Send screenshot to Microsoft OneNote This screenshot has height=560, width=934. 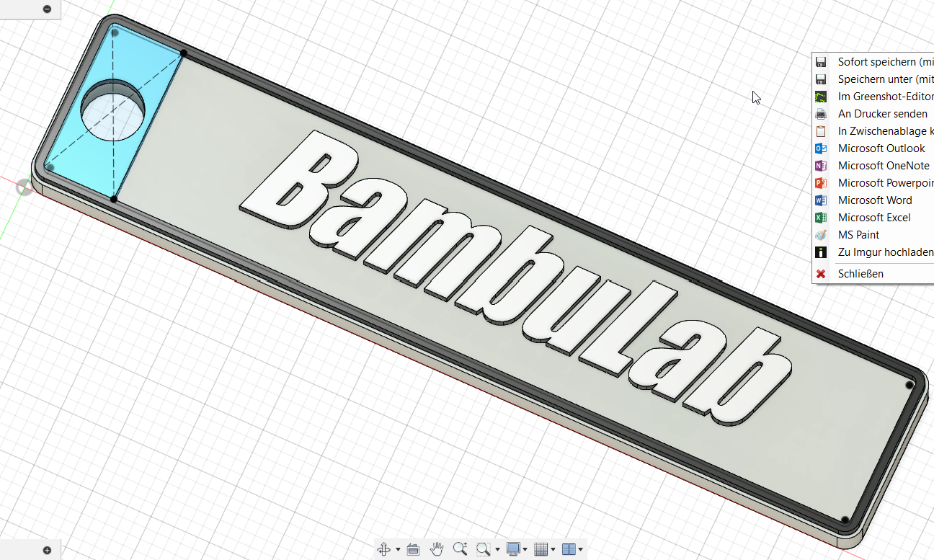click(x=873, y=166)
